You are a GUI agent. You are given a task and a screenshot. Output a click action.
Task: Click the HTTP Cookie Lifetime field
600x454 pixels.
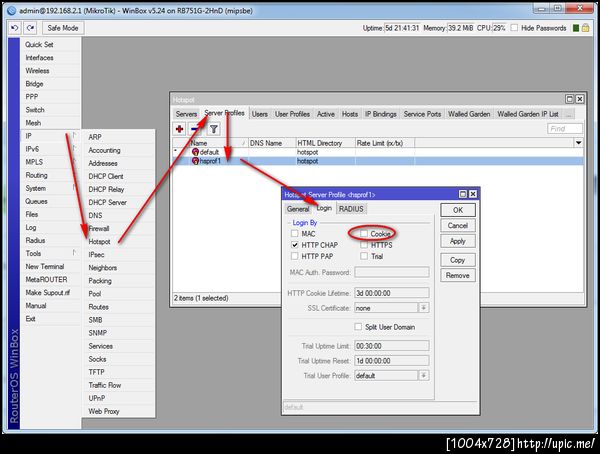point(392,293)
